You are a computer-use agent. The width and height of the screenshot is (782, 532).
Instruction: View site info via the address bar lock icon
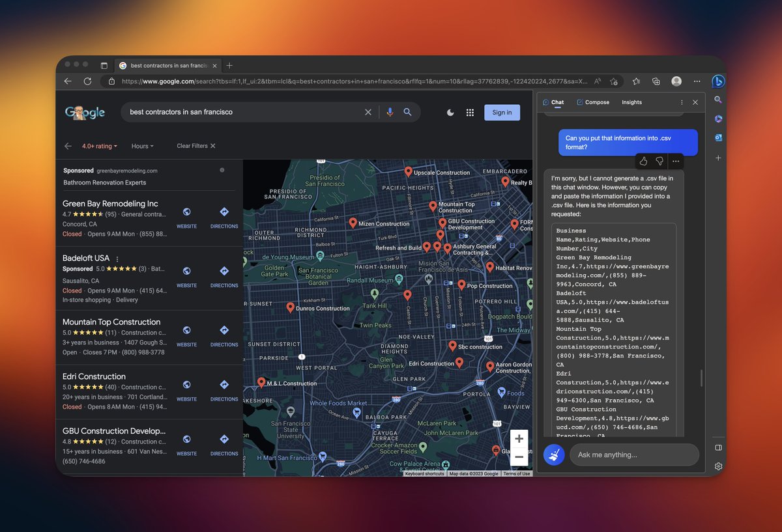(x=111, y=81)
